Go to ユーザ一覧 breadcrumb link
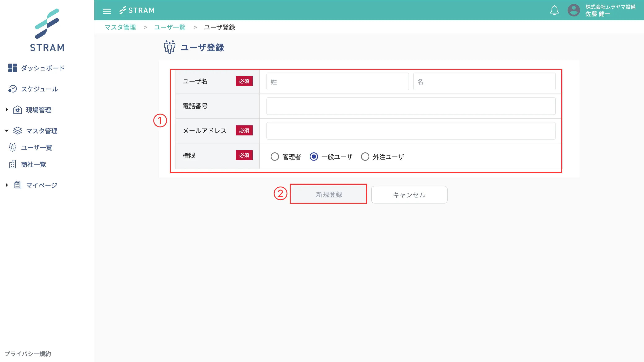 pos(170,27)
